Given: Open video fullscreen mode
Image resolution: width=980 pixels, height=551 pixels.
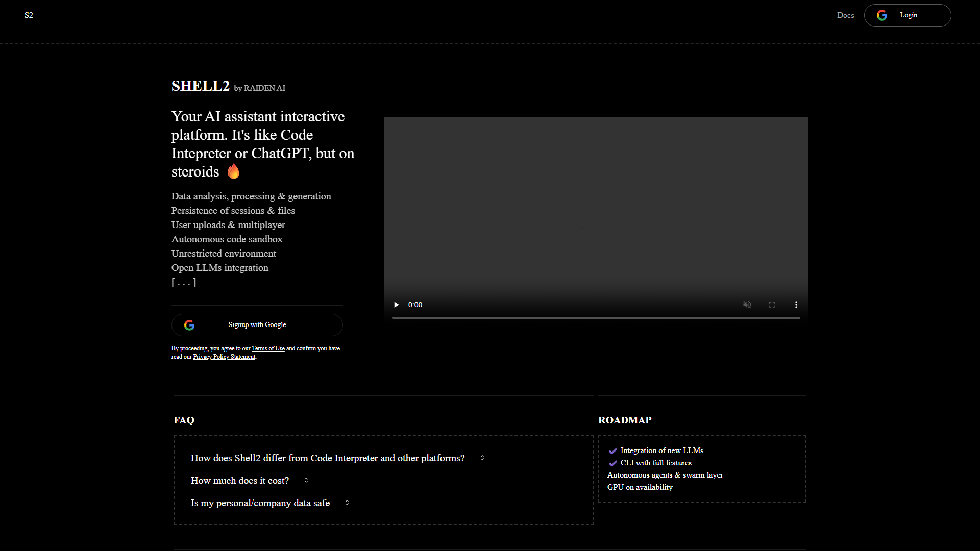Looking at the screenshot, I should (x=772, y=305).
